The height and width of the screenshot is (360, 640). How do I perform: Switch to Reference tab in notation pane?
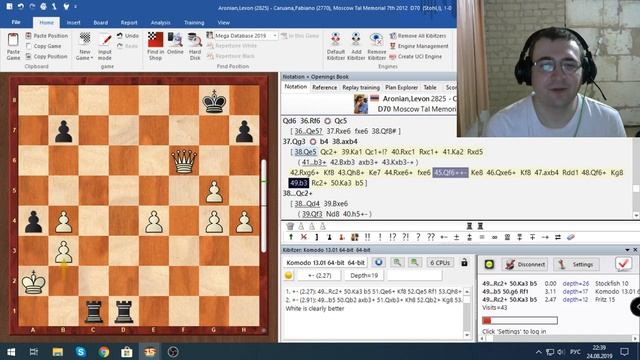[x=324, y=87]
